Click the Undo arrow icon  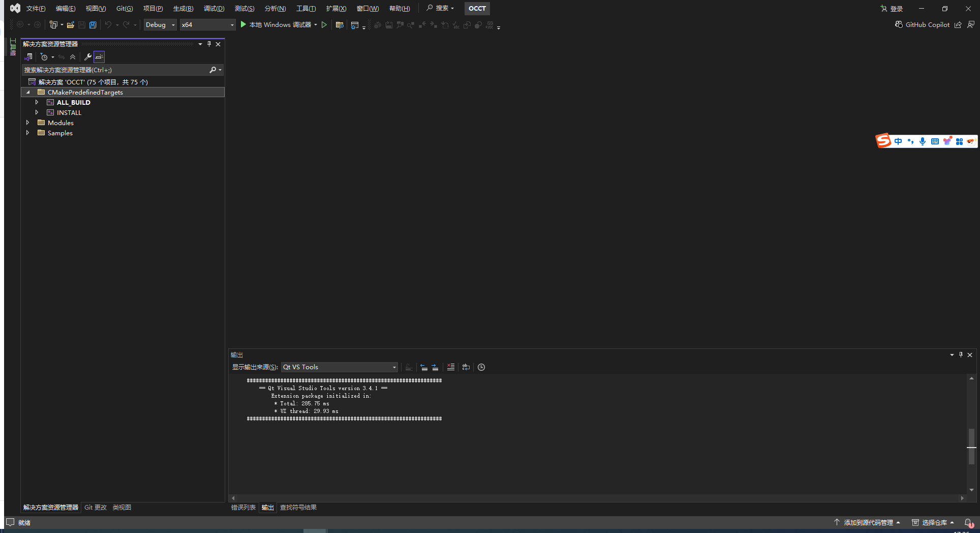[108, 24]
